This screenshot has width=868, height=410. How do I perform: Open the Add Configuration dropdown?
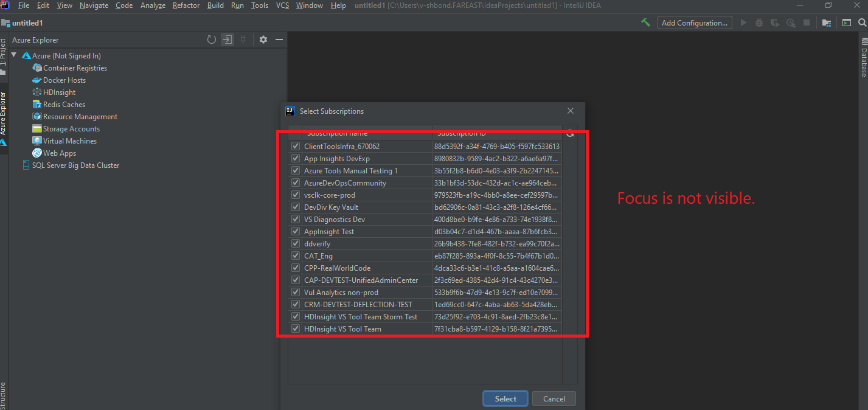pyautogui.click(x=694, y=22)
